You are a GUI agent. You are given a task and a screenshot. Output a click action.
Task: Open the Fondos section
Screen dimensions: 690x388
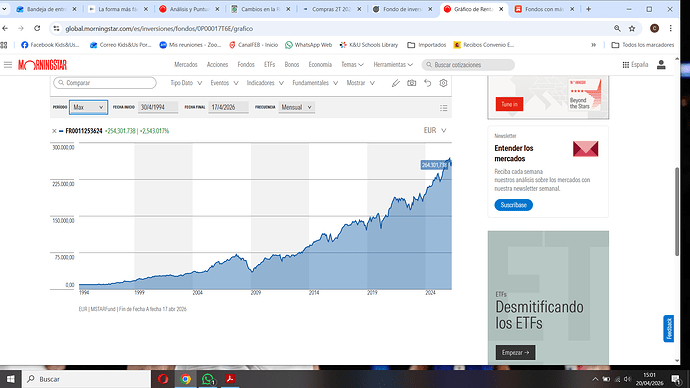click(246, 65)
